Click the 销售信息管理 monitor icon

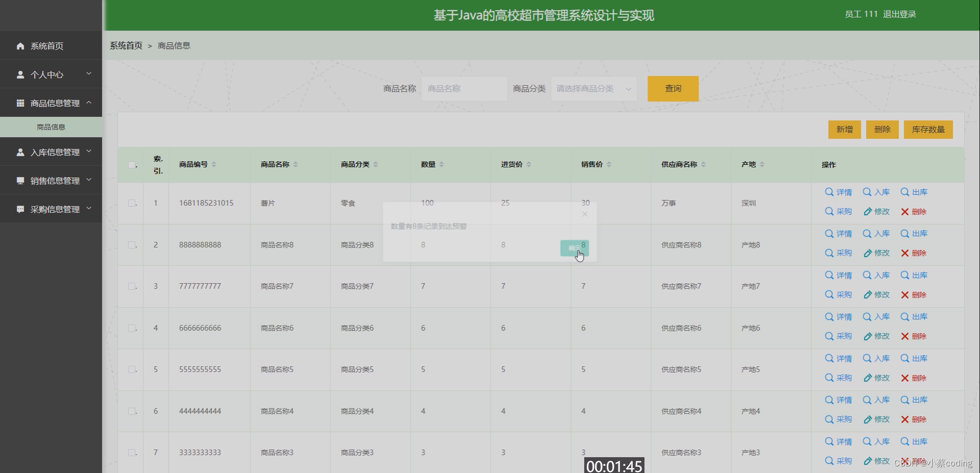point(20,181)
